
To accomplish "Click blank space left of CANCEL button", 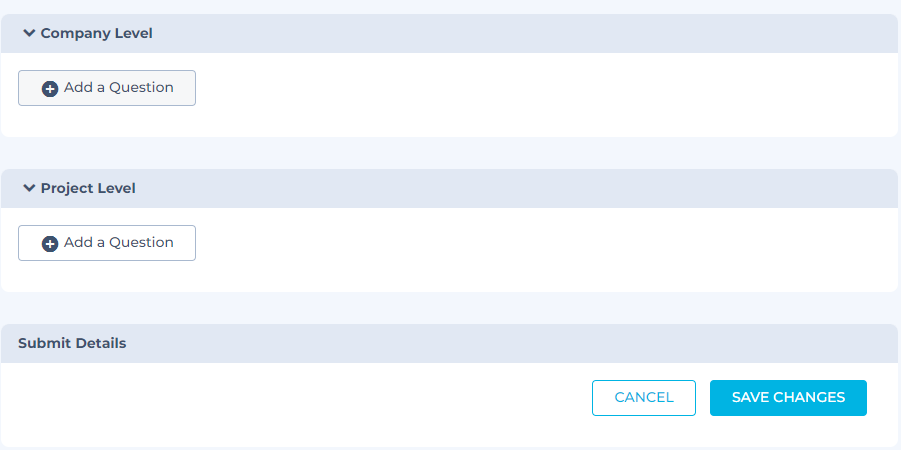I will click(x=300, y=400).
